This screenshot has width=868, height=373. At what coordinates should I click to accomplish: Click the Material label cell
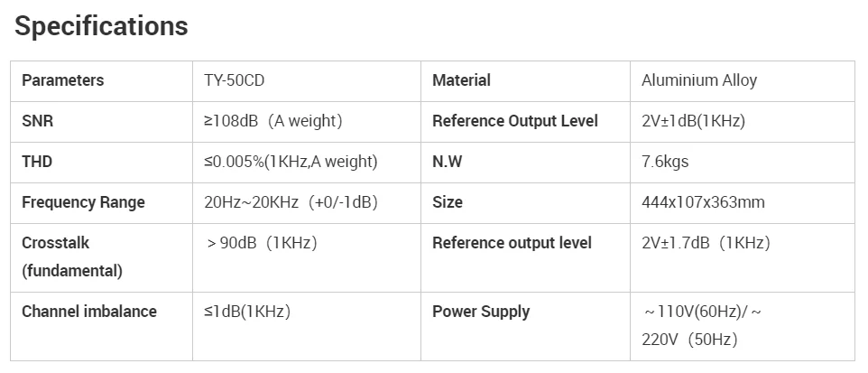pyautogui.click(x=461, y=80)
